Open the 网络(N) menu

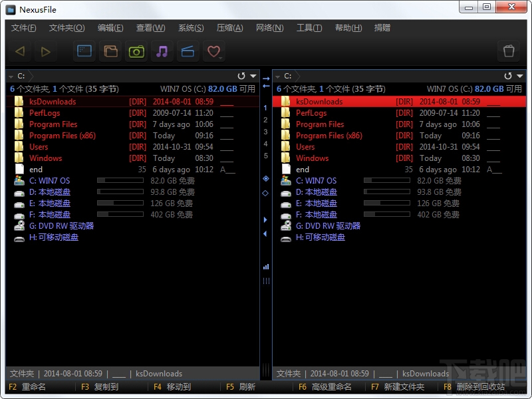click(x=270, y=28)
